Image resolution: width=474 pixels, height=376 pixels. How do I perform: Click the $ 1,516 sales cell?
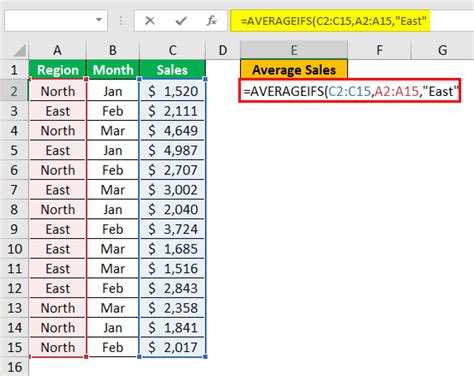(x=172, y=268)
